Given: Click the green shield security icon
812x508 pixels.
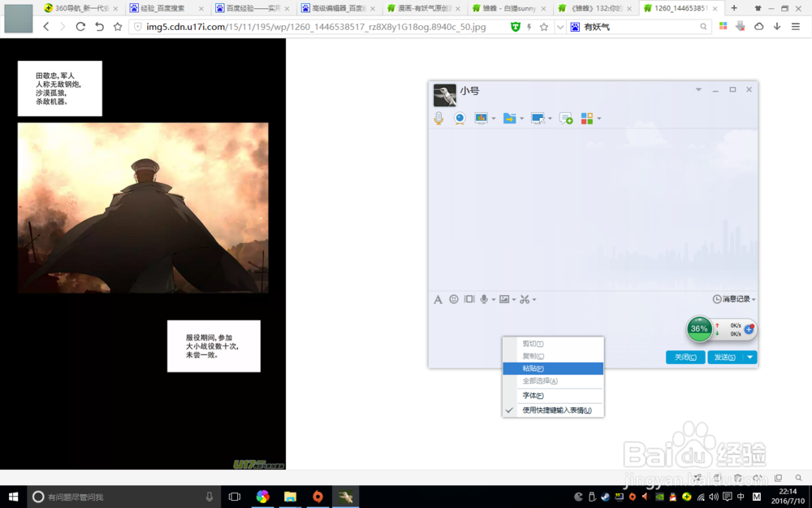Looking at the screenshot, I should pos(516,27).
